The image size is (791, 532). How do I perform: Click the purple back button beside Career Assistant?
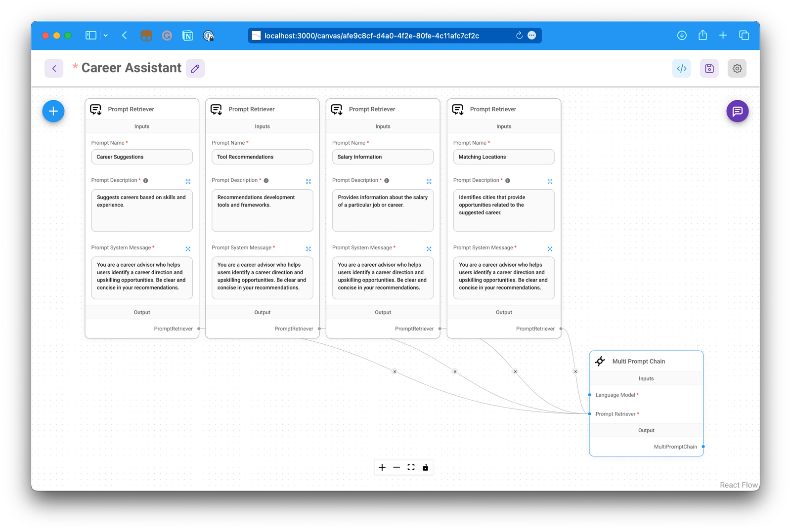coord(54,68)
